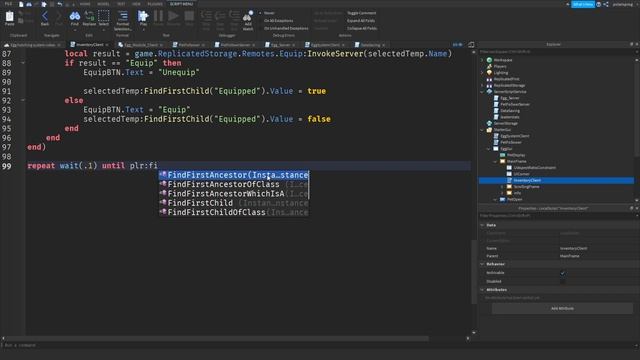
Task: Select ServerScriptService in Explorer
Action: tap(510, 92)
